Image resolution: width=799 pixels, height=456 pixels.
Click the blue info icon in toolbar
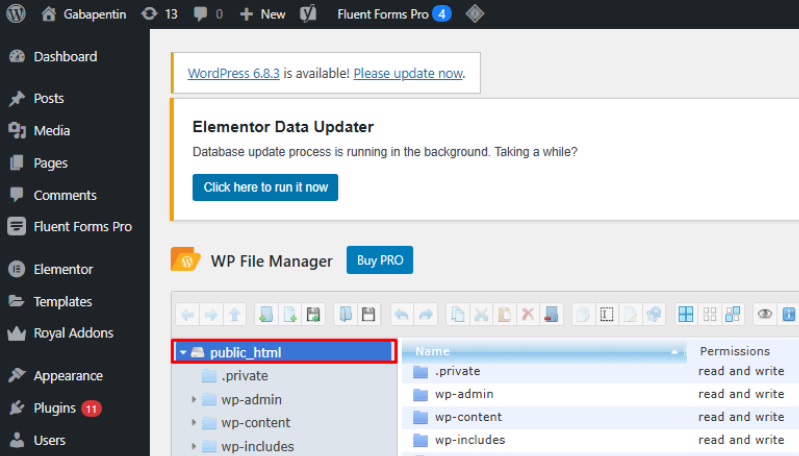point(790,314)
